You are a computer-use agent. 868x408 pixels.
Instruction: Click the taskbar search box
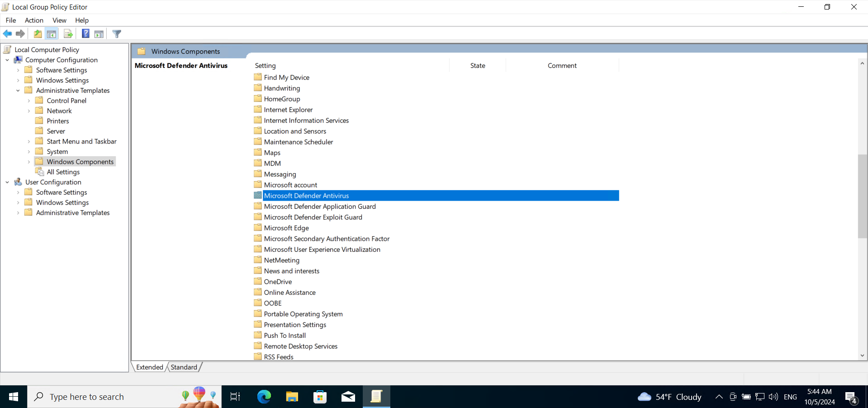[x=124, y=397]
